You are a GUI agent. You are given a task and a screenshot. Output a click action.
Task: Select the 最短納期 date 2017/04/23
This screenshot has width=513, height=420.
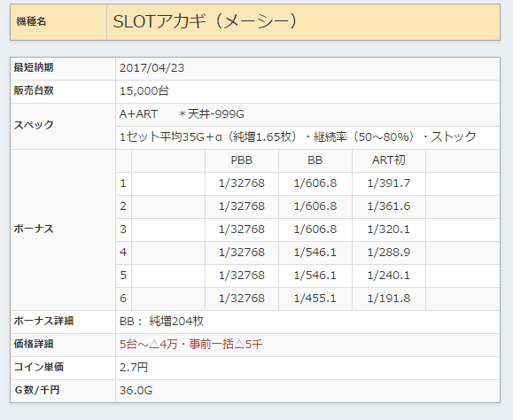[152, 68]
